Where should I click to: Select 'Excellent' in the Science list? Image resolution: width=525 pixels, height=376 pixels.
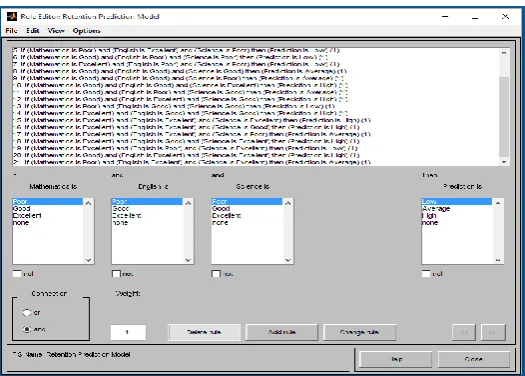(x=247, y=216)
